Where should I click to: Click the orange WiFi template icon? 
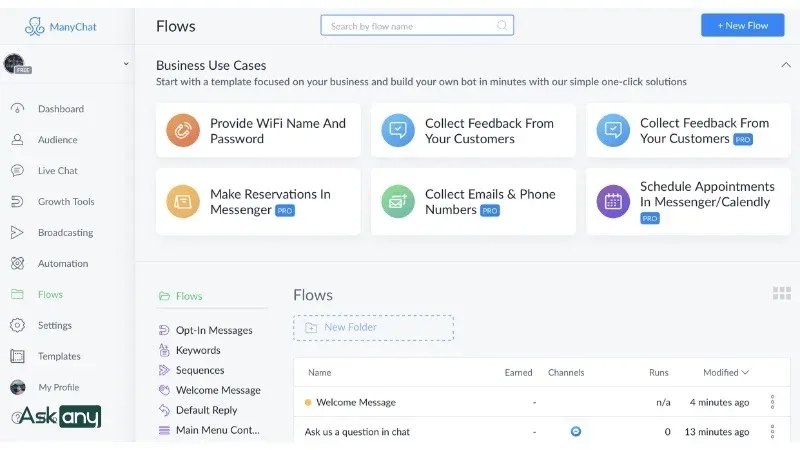tap(183, 131)
